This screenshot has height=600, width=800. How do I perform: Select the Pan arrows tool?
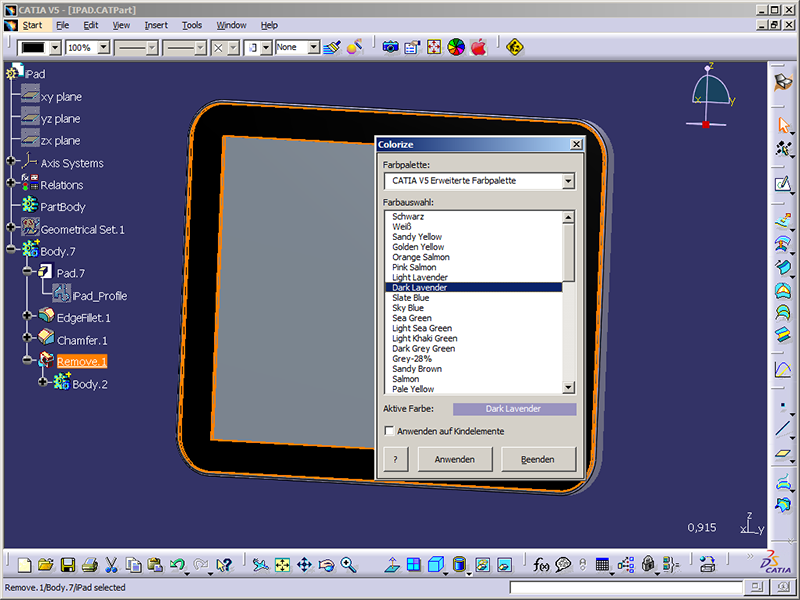[304, 565]
